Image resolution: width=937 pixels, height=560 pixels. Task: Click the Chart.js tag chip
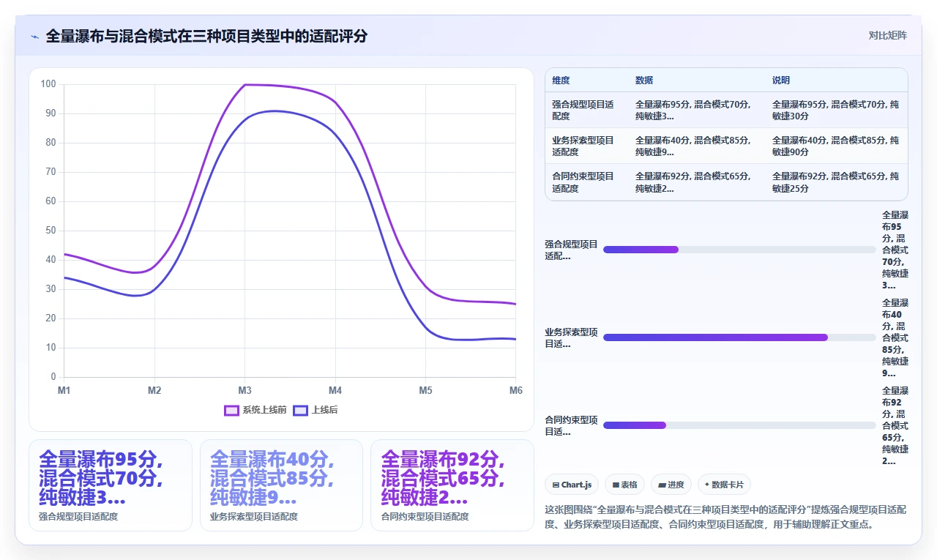tap(572, 485)
